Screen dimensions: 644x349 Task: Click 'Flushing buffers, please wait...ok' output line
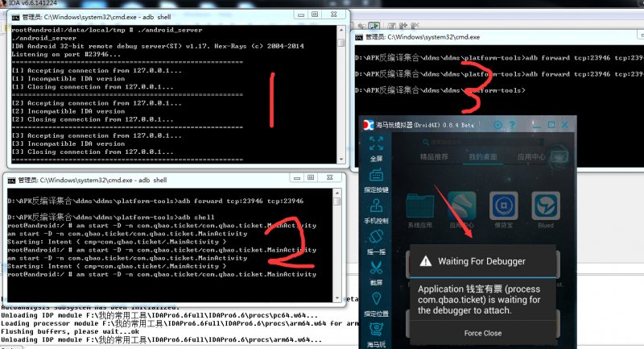[x=70, y=331]
